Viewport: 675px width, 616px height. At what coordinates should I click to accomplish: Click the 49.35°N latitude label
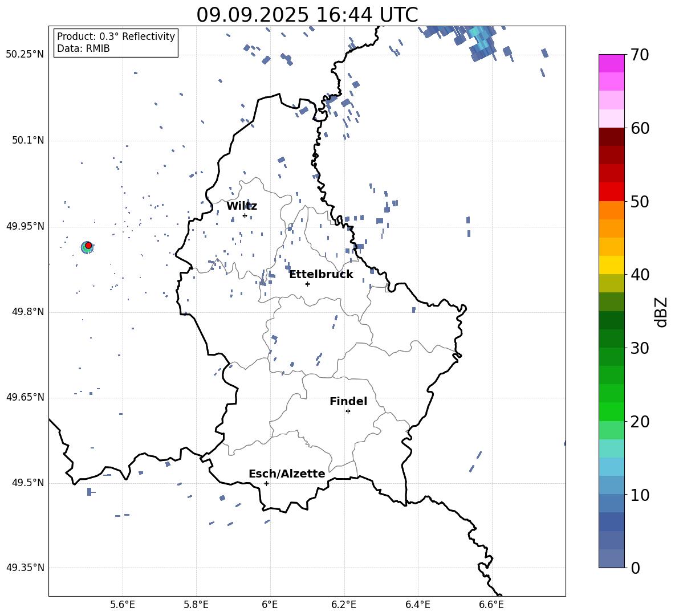pyautogui.click(x=25, y=568)
